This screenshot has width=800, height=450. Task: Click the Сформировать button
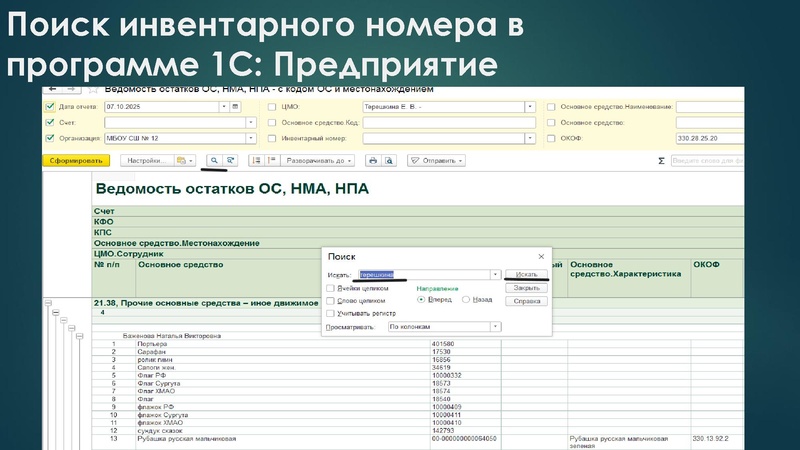tap(76, 160)
